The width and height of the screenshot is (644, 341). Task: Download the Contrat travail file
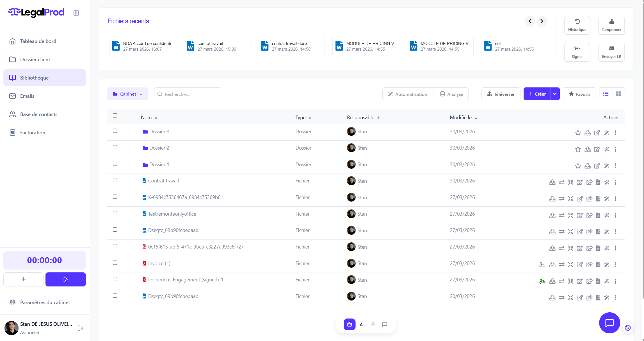552,182
